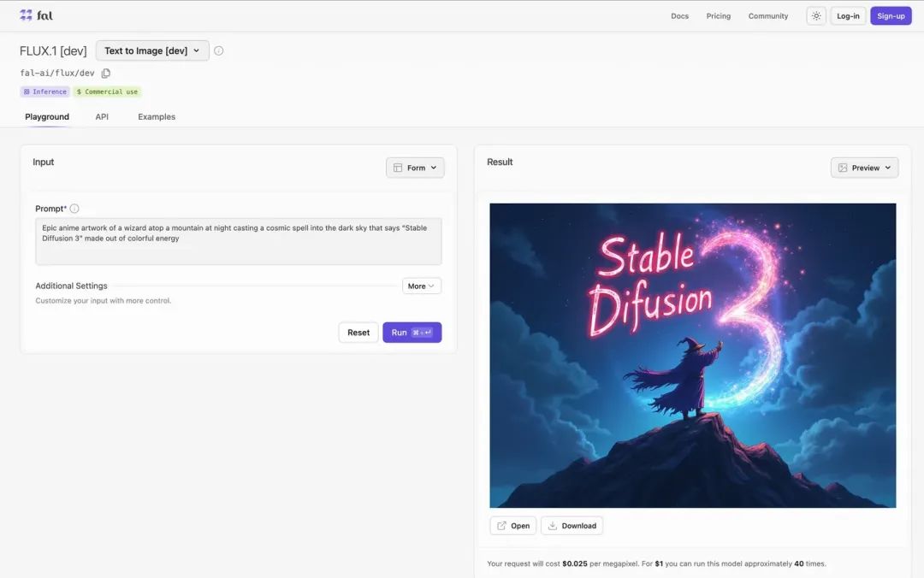This screenshot has height=578, width=924.
Task: Switch to the Examples tab
Action: coord(157,116)
